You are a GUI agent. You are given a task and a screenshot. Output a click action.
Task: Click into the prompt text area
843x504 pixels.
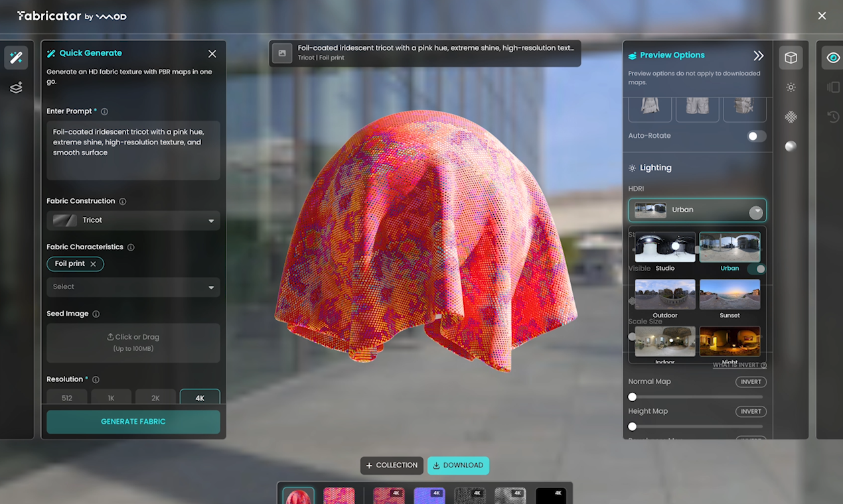click(133, 151)
